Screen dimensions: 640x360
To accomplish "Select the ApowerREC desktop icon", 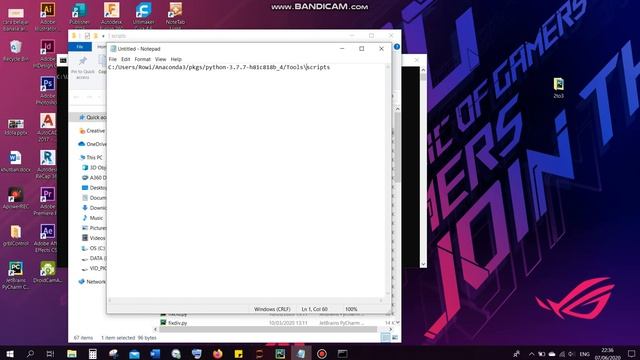I will 16,198.
